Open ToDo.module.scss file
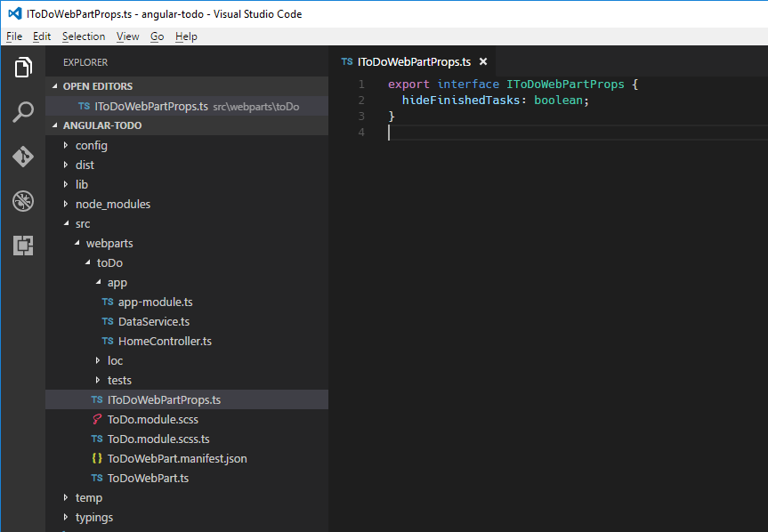768x532 pixels. pyautogui.click(x=153, y=419)
